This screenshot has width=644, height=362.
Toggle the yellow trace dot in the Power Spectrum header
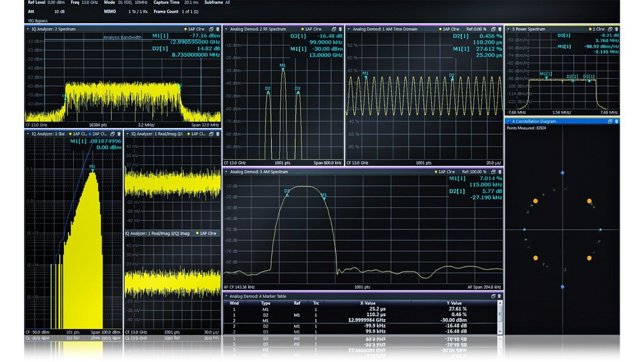click(590, 29)
